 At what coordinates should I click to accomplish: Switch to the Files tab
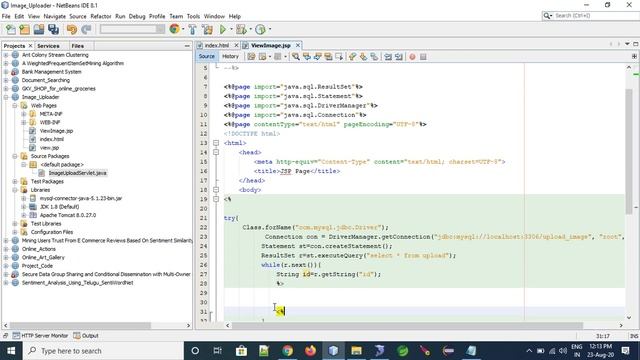click(x=78, y=46)
